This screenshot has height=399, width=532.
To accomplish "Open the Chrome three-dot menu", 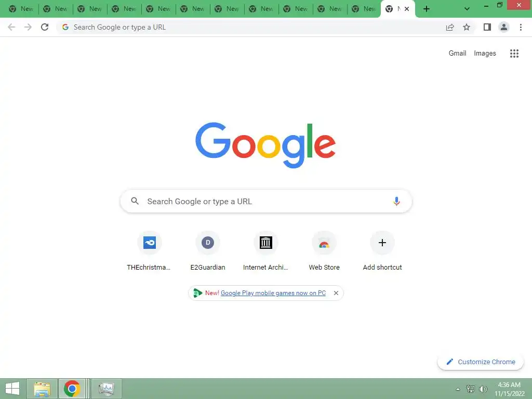I will click(x=521, y=27).
